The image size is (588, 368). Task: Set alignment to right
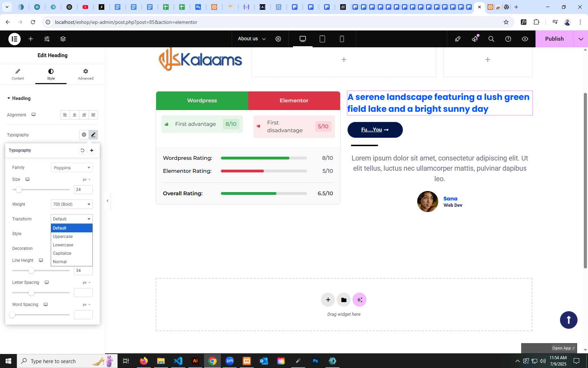tap(84, 115)
